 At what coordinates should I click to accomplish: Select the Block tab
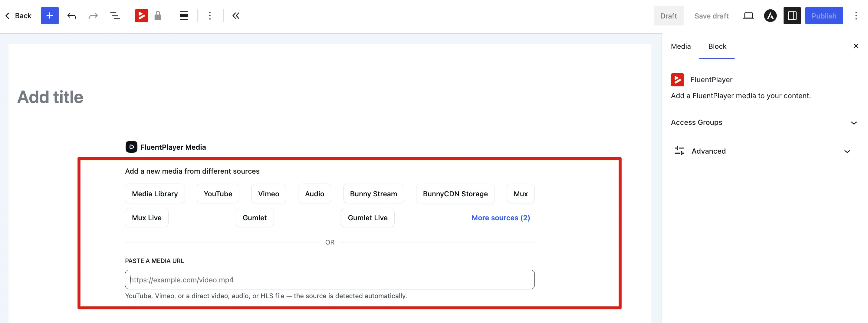(x=717, y=46)
